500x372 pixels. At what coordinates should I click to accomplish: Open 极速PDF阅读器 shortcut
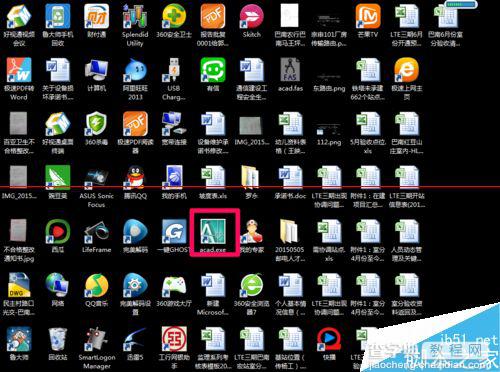click(135, 124)
